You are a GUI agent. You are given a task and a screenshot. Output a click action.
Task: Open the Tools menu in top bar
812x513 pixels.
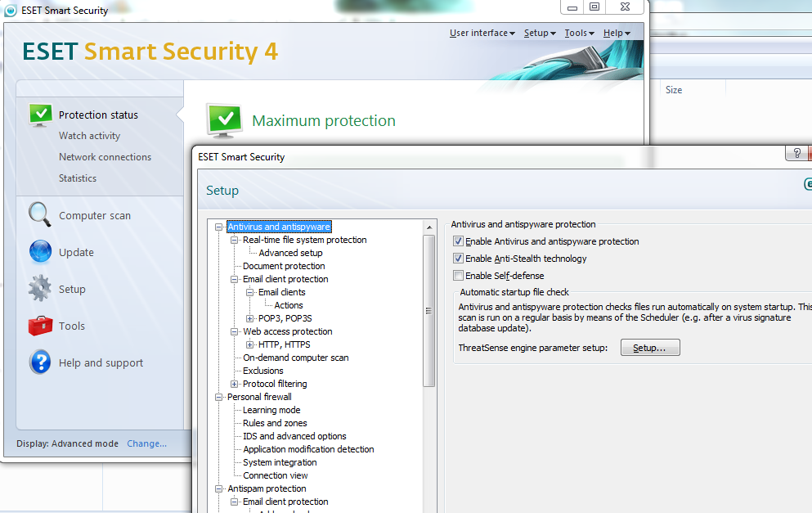point(579,33)
